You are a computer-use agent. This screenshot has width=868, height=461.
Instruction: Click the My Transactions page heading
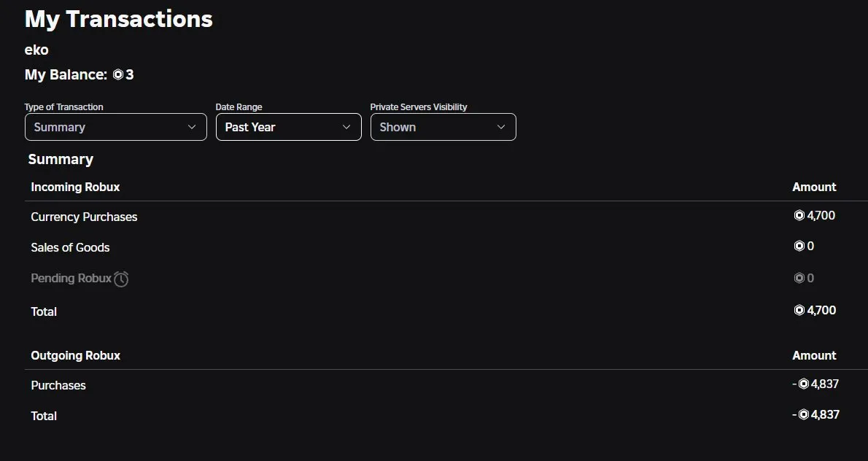[119, 20]
